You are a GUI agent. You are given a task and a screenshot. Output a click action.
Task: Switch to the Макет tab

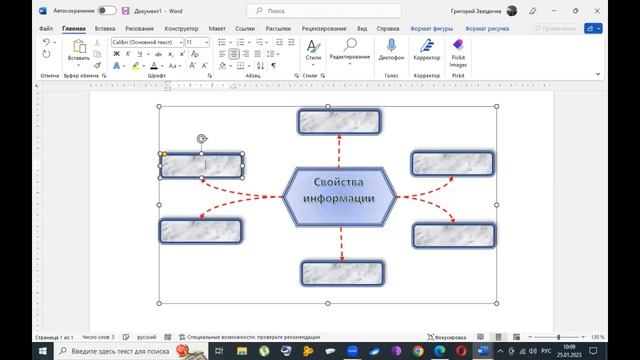pyautogui.click(x=217, y=29)
